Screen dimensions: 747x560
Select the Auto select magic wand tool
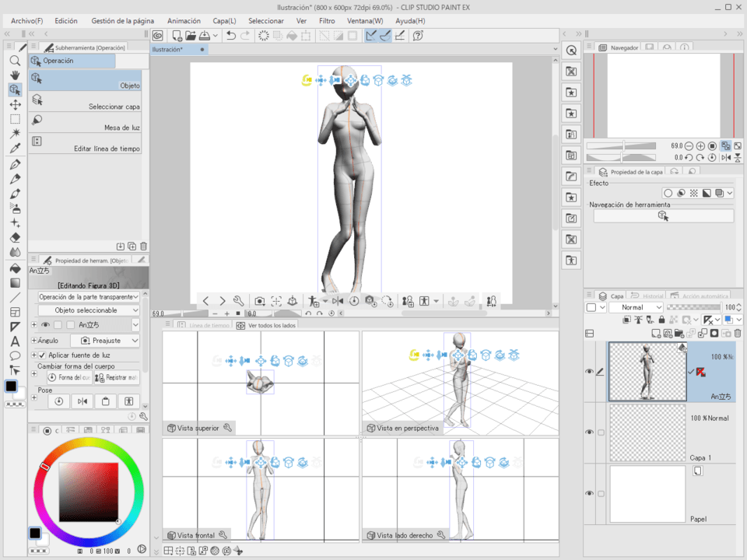tap(15, 133)
